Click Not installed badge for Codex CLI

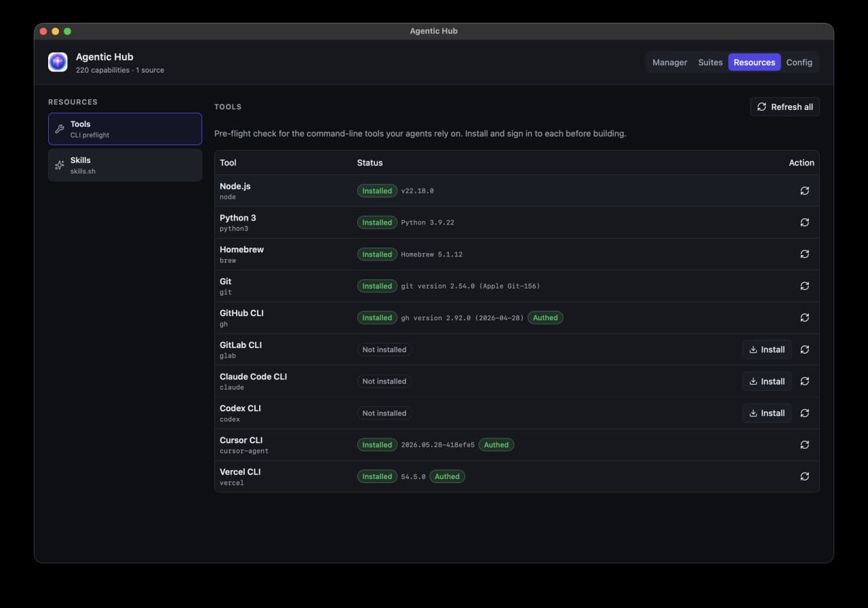[384, 413]
